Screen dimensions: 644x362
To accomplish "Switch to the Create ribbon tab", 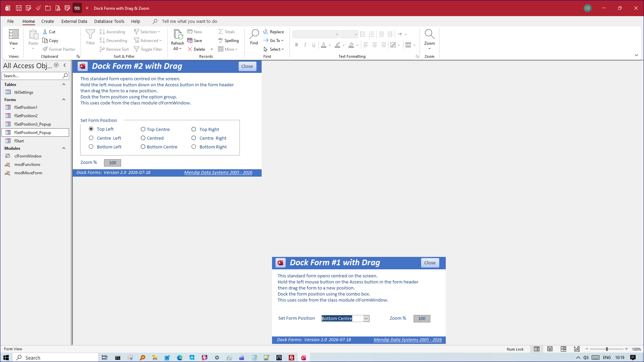I will tap(48, 21).
